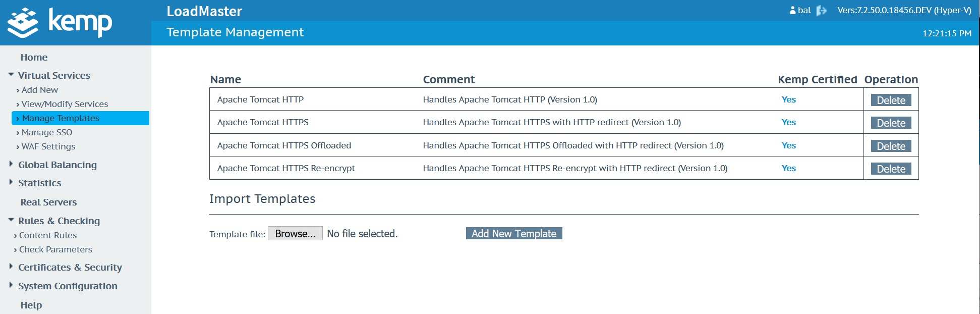Screen dimensions: 980x314
Task: Open the Content Rules page
Action: pyautogui.click(x=48, y=235)
